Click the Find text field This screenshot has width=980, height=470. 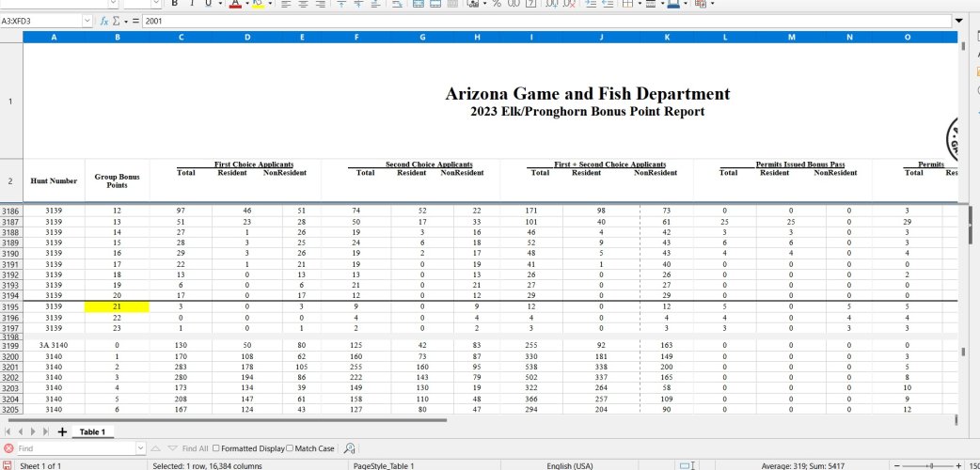[75, 448]
